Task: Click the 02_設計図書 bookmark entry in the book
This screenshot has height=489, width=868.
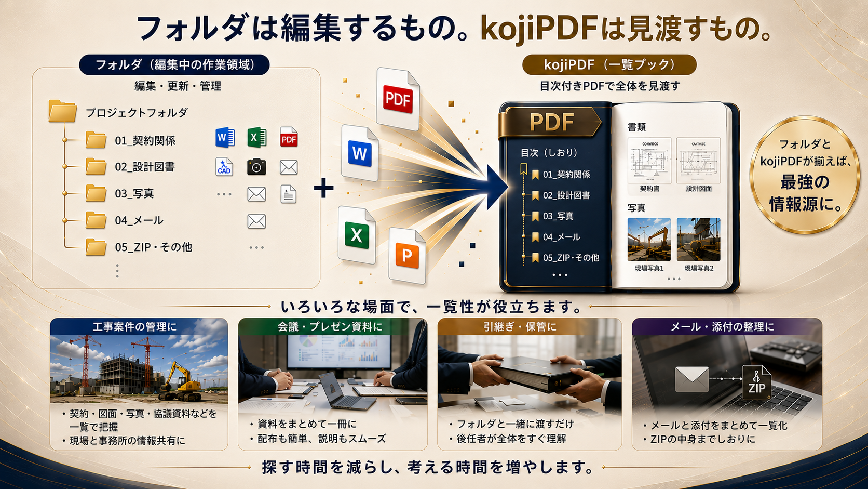Action: tap(561, 195)
